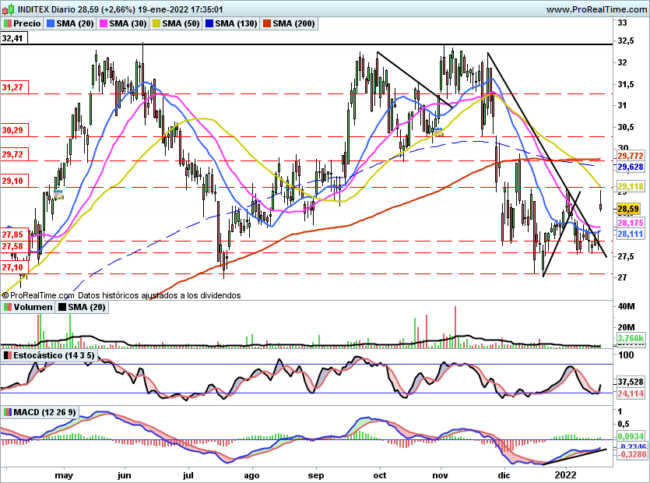Click the 24,114 stochastic signal tag
The height and width of the screenshot is (483, 650).
point(630,393)
